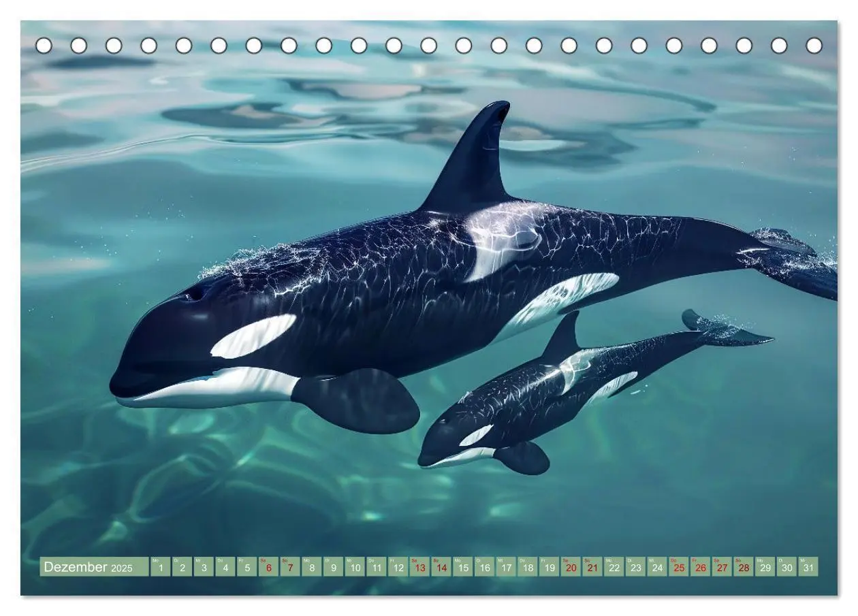
Task: Select date 31 at the row's end
Action: 808,567
